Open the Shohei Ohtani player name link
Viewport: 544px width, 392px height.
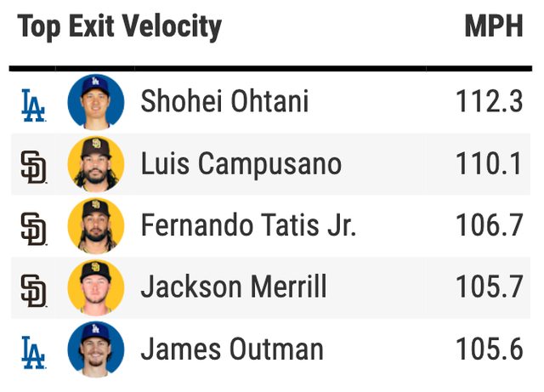pos(224,103)
